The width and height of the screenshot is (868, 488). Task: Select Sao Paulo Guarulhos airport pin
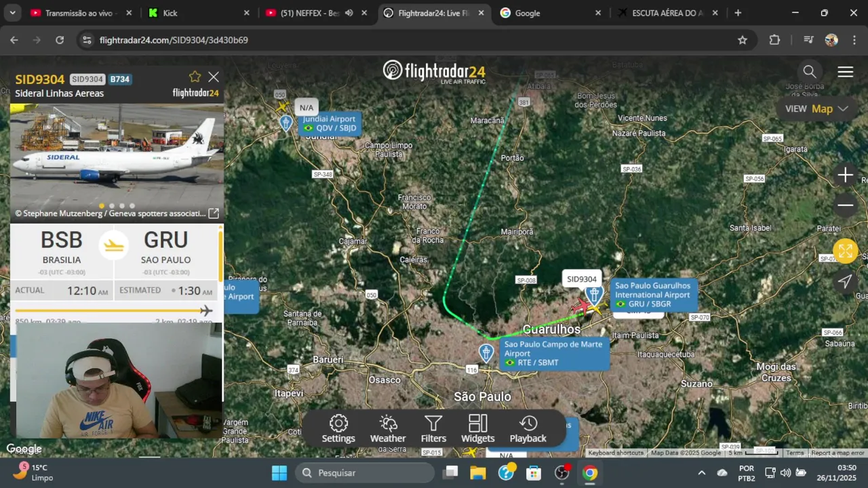(595, 294)
